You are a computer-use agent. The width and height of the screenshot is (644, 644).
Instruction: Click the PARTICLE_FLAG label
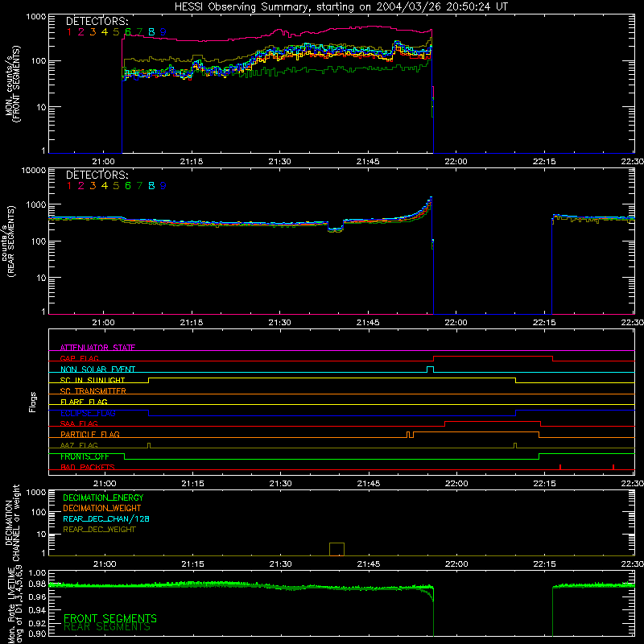[90, 435]
